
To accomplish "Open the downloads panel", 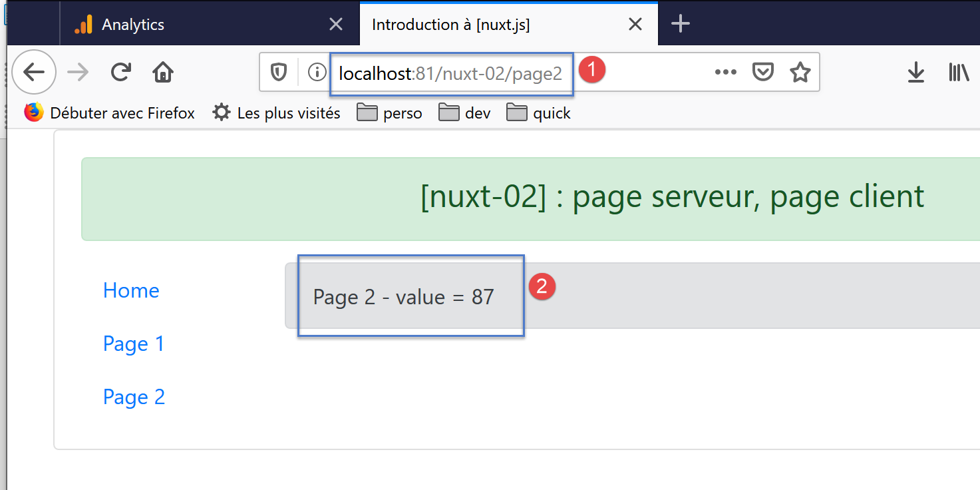I will click(x=916, y=72).
